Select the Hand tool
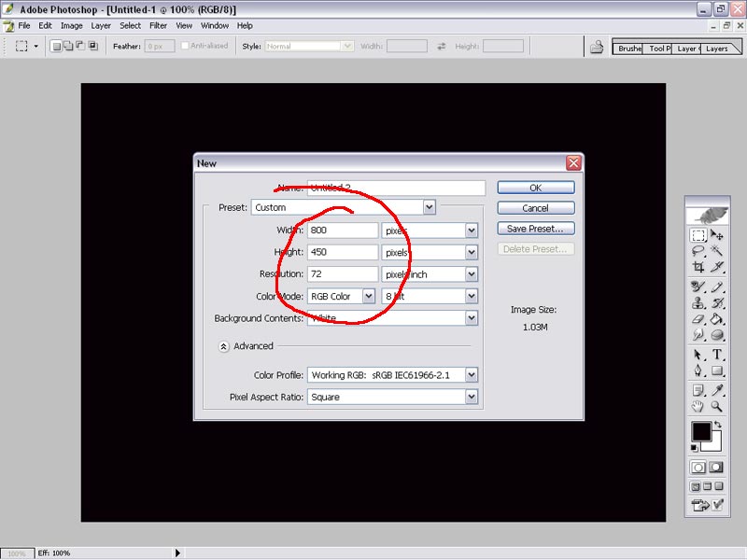 click(x=698, y=407)
